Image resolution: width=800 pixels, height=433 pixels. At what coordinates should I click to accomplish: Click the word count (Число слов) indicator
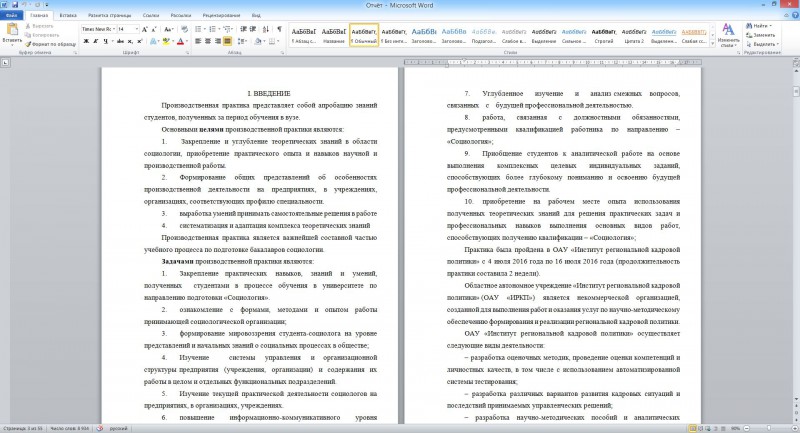[70, 428]
